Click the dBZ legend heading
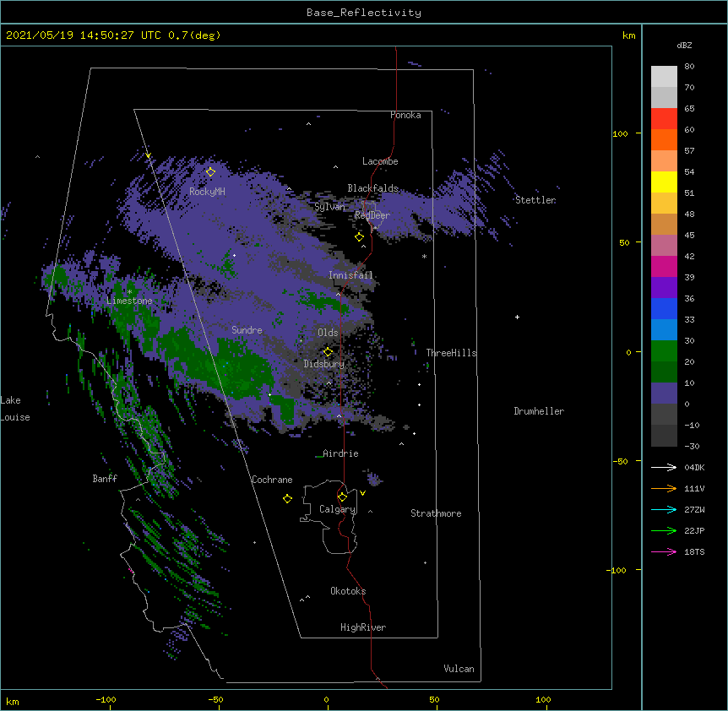 pos(684,45)
